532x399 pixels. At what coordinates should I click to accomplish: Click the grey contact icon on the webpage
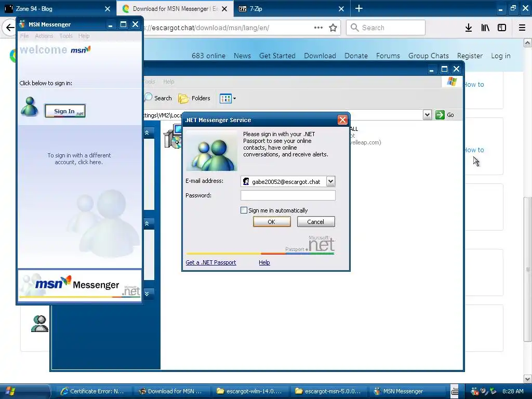[39, 323]
